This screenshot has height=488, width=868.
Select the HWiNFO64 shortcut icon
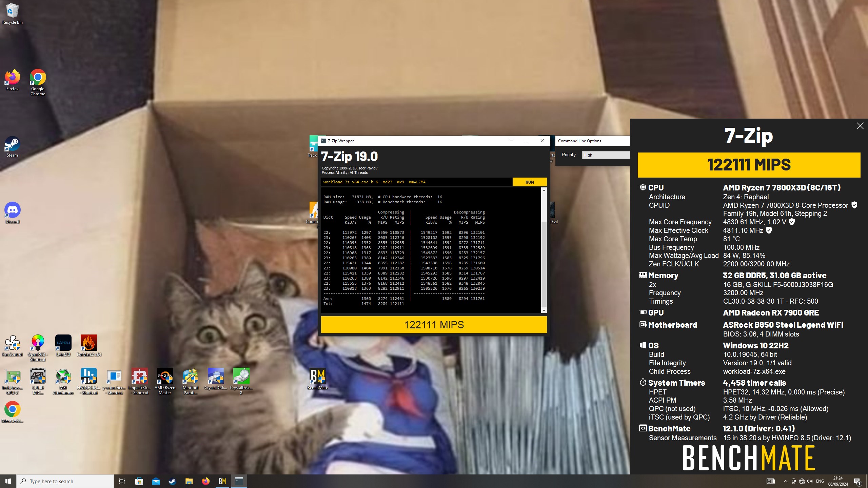pos(89,381)
